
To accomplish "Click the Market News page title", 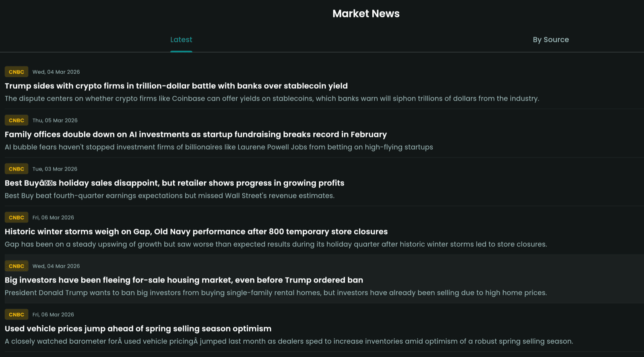I will [x=365, y=13].
